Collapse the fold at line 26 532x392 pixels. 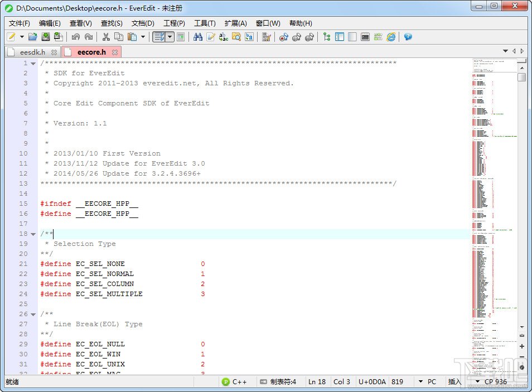coord(33,314)
